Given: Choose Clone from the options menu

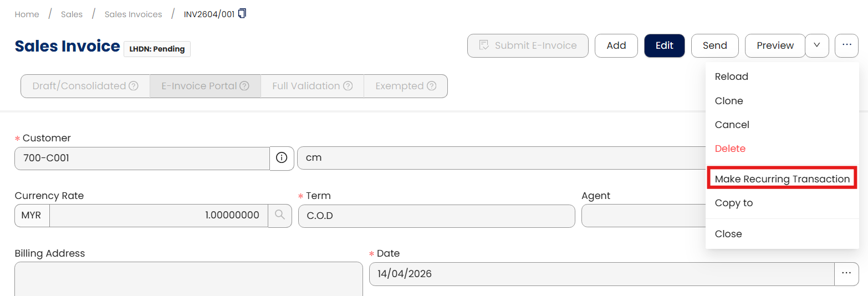Looking at the screenshot, I should [729, 101].
